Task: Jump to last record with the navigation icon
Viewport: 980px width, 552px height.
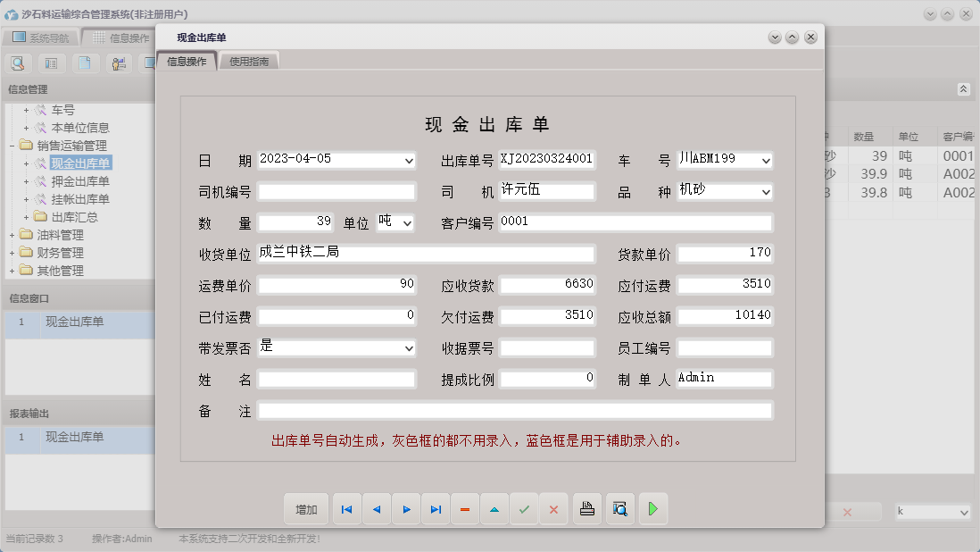Action: pos(435,508)
